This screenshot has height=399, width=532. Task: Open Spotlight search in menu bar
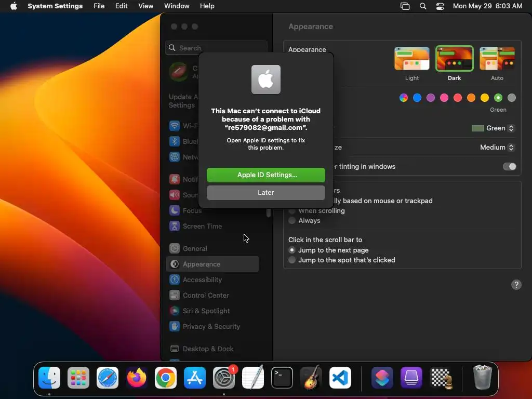pos(423,6)
